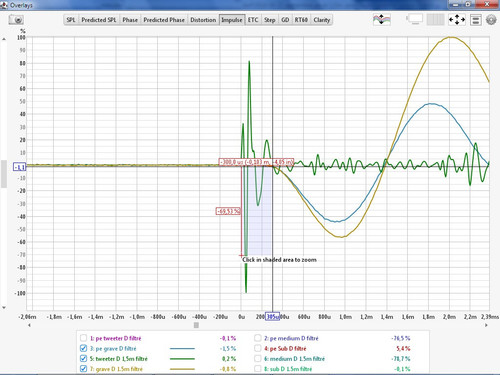Viewport: 500px width, 375px height.
Task: Click the 305u time cursor value box
Action: (x=272, y=317)
